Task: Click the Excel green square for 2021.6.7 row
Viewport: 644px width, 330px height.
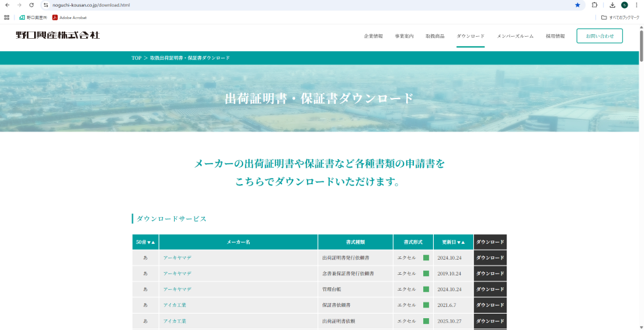Action: click(426, 305)
